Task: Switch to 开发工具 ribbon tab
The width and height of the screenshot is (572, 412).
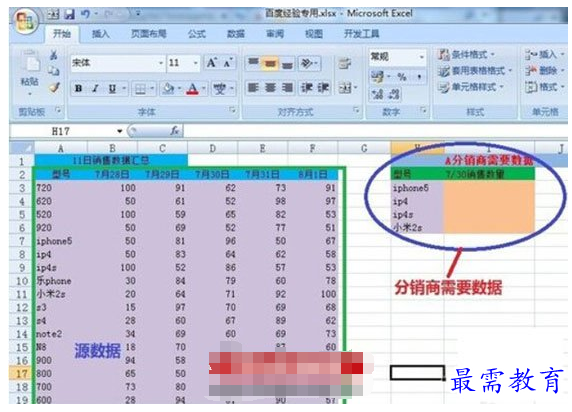Action: [362, 34]
